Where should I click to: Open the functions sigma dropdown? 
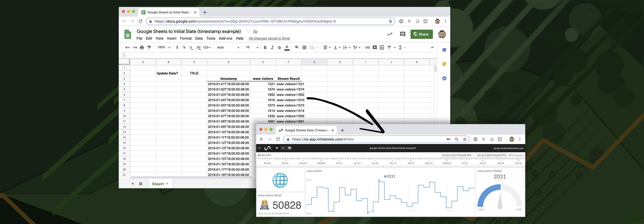[x=402, y=48]
